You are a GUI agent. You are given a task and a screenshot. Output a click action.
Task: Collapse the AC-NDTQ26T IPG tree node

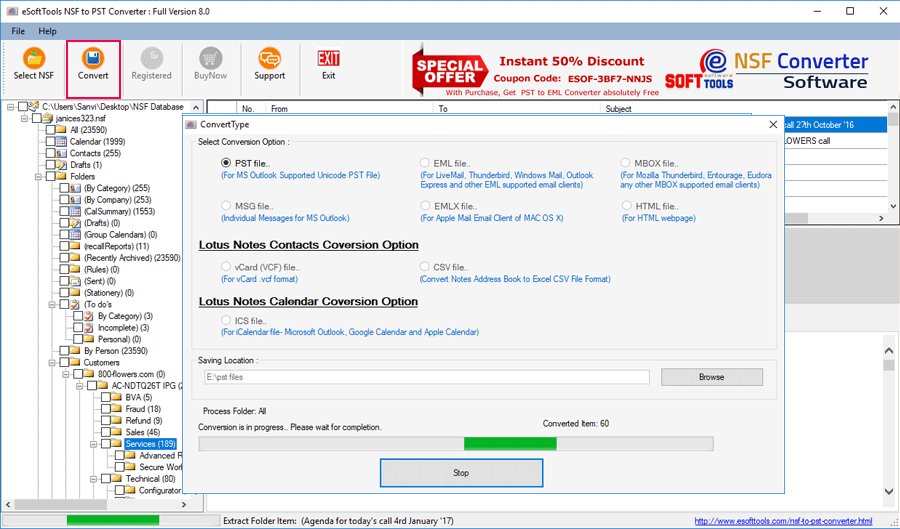[80, 386]
